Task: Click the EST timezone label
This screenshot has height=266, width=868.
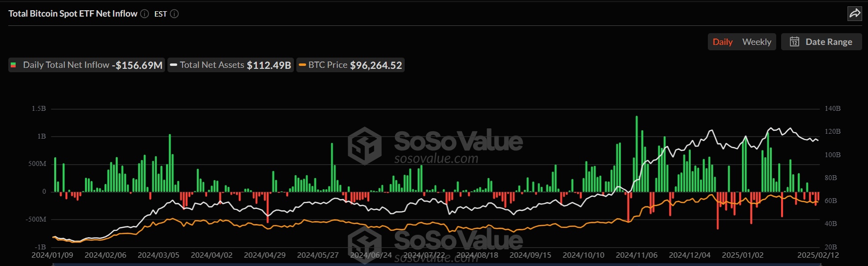Action: coord(161,14)
